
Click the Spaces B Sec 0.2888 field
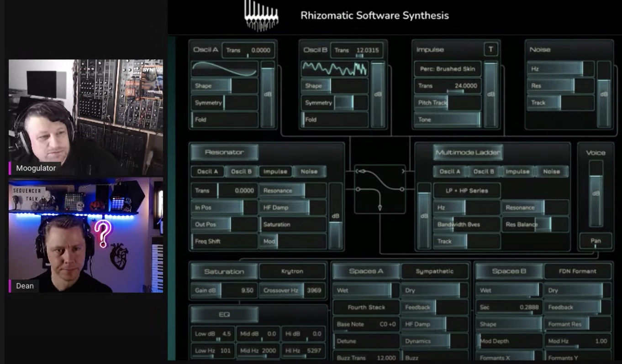coord(509,307)
